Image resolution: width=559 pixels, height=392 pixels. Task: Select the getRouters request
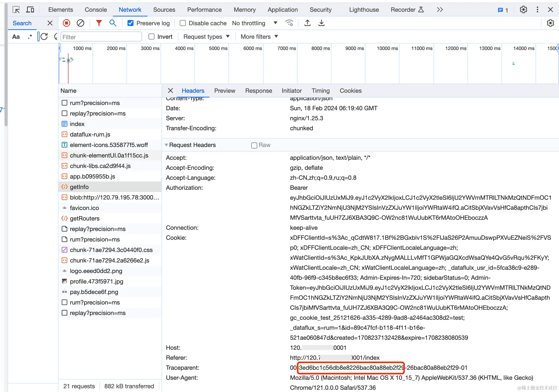pyautogui.click(x=84, y=218)
